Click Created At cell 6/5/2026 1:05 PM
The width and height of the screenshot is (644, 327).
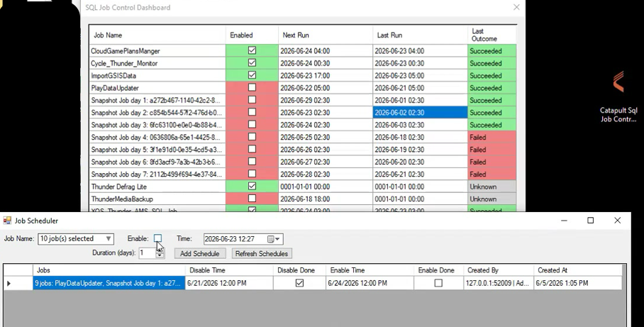tap(578, 283)
